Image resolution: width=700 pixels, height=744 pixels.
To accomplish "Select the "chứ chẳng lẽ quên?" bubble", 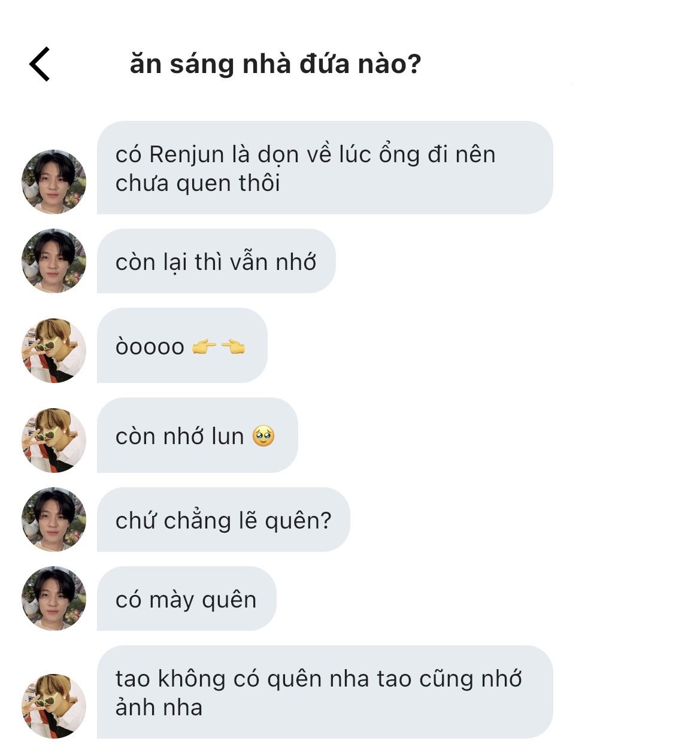I will point(223,520).
